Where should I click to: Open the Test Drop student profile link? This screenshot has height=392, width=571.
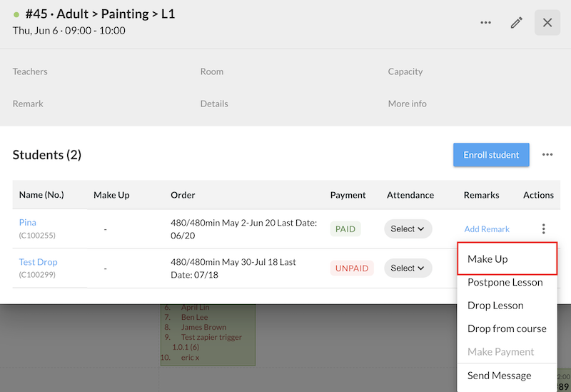point(38,262)
